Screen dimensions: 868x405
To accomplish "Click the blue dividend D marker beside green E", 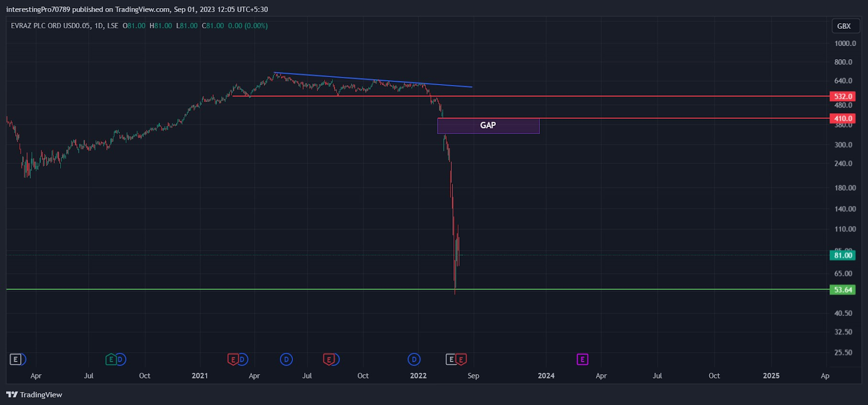I will click(120, 359).
